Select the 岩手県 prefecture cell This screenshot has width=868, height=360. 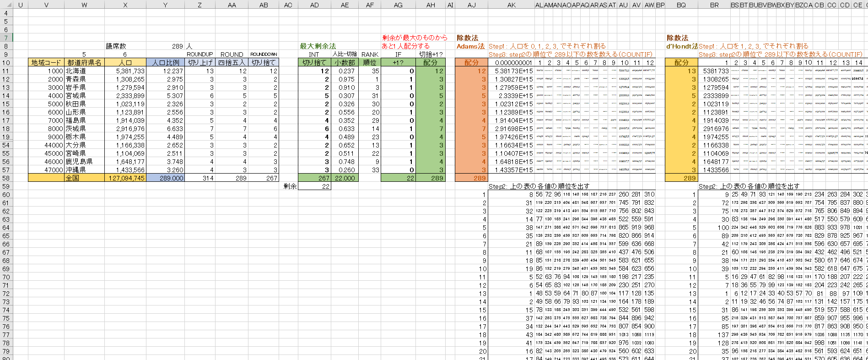coord(84,87)
